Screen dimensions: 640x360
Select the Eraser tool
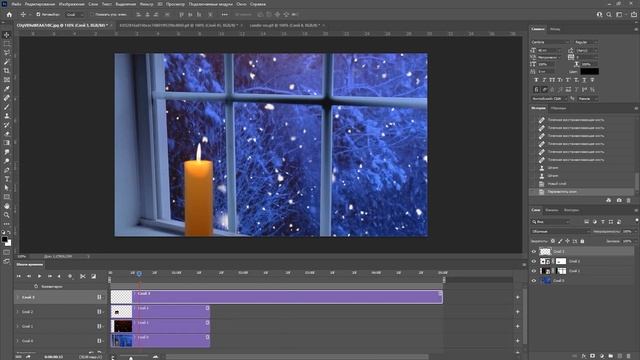(x=7, y=134)
